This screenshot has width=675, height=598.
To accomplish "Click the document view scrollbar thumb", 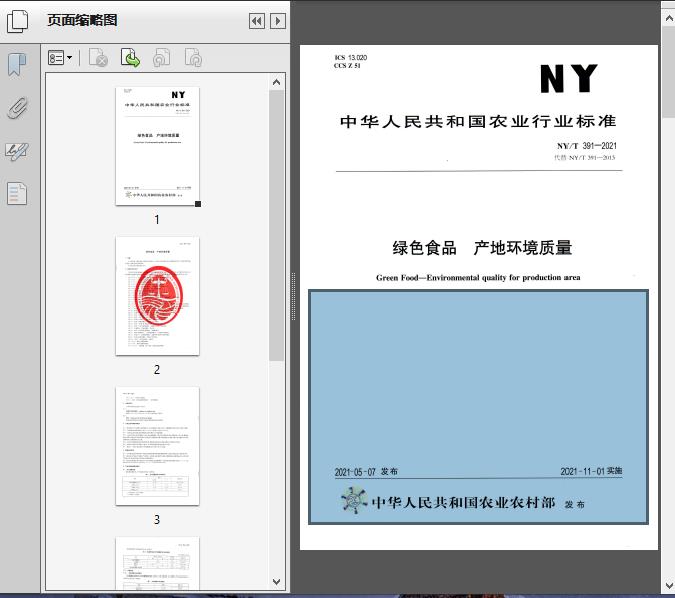I will [x=669, y=71].
